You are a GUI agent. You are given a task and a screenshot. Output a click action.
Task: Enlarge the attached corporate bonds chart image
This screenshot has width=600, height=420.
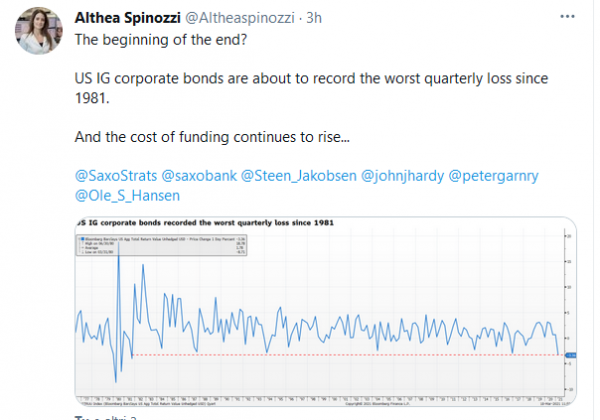click(x=326, y=312)
